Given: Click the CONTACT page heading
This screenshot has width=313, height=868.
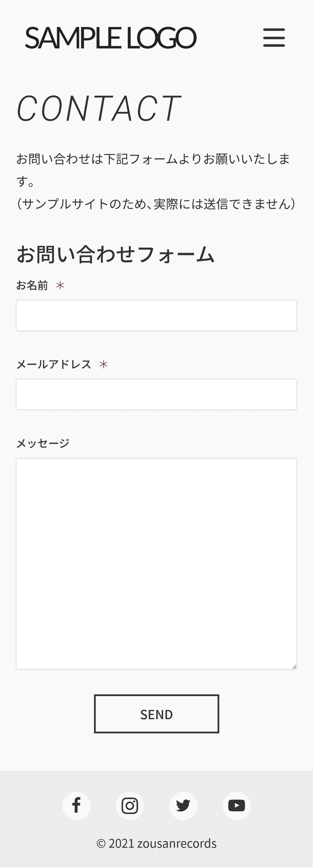Looking at the screenshot, I should [99, 108].
